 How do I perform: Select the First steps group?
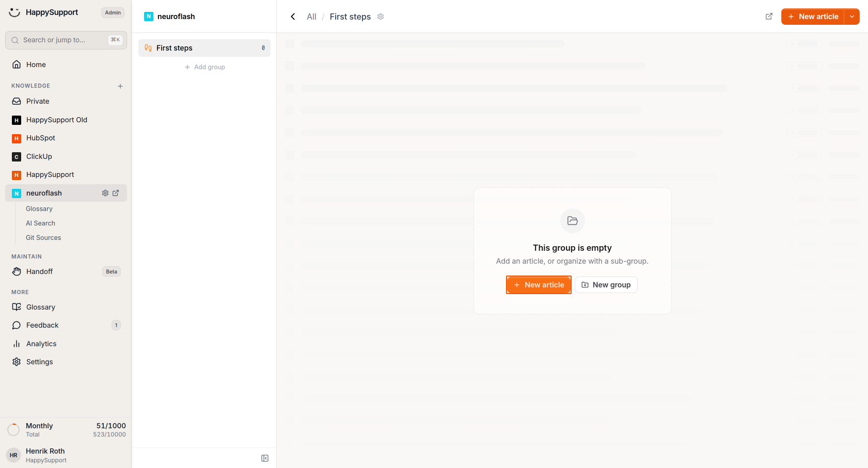[x=204, y=48]
